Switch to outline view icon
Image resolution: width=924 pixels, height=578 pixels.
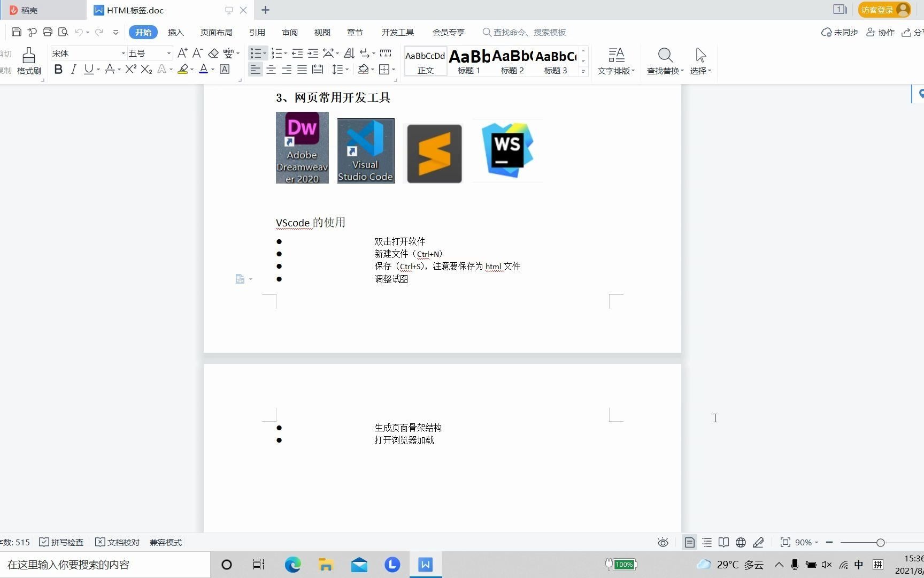click(x=707, y=542)
